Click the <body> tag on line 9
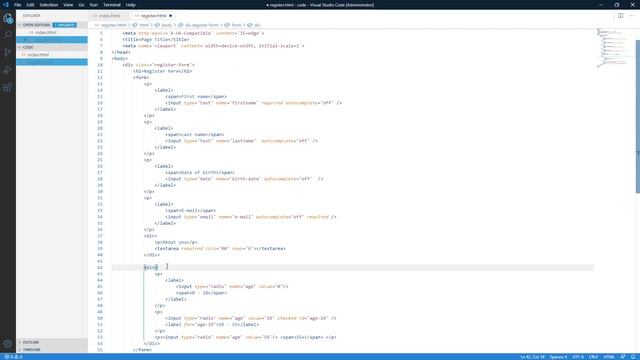 click(x=120, y=58)
